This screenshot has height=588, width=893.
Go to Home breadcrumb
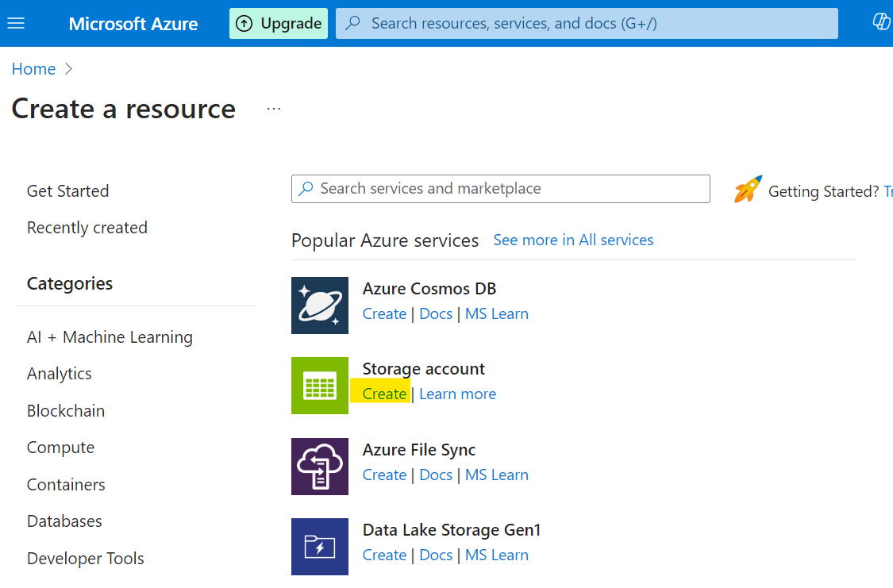33,69
